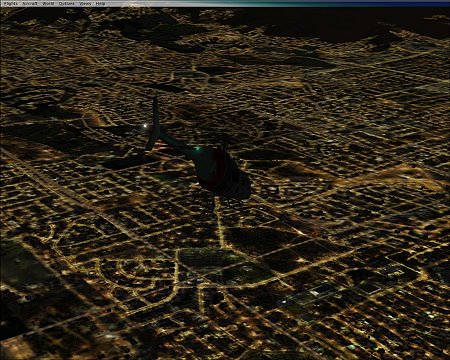Click the helicopter's white tail strobe light

145,126
